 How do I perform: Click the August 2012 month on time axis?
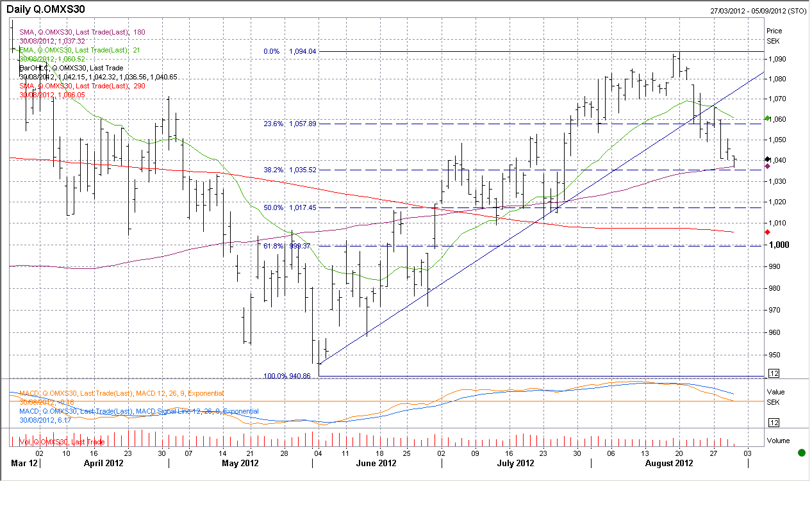click(668, 463)
